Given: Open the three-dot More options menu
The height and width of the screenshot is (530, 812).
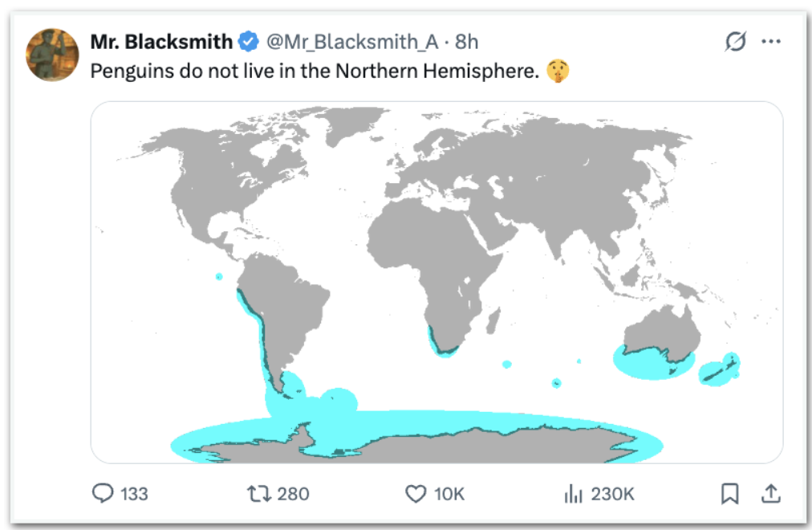Looking at the screenshot, I should [770, 42].
